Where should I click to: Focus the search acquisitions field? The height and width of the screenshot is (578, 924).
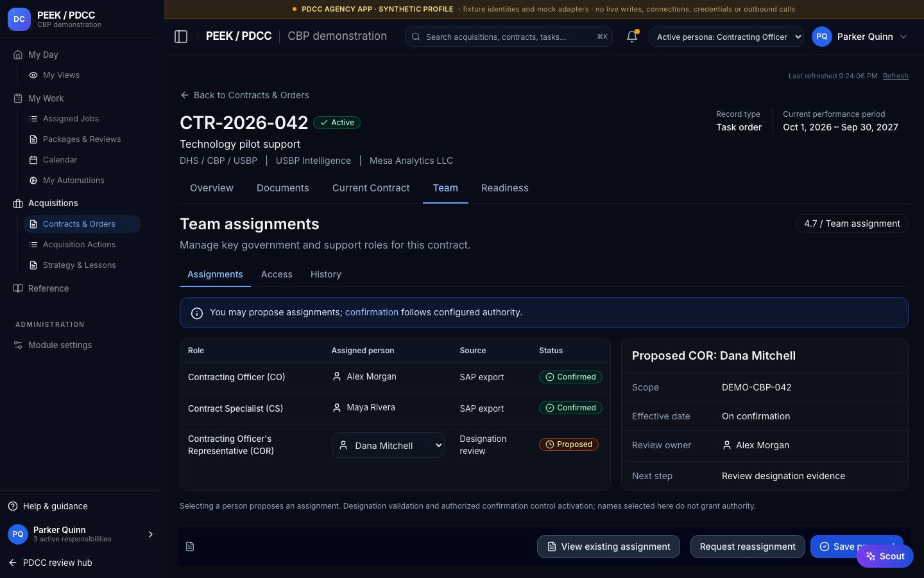(509, 37)
